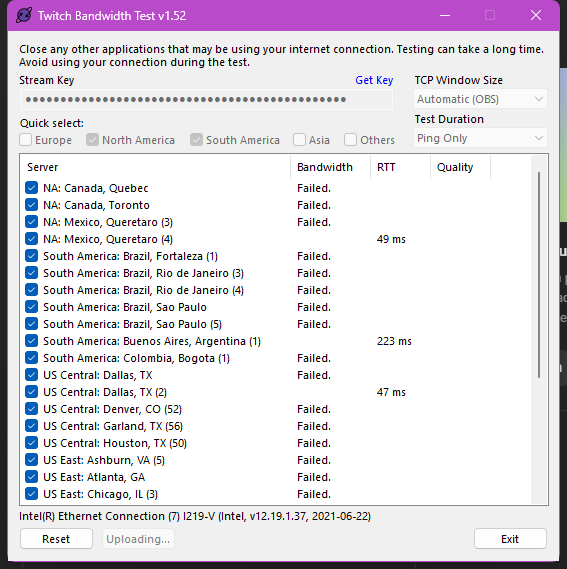Select the 223 ms RTT value
Screen dimensions: 567x569
pyautogui.click(x=394, y=341)
